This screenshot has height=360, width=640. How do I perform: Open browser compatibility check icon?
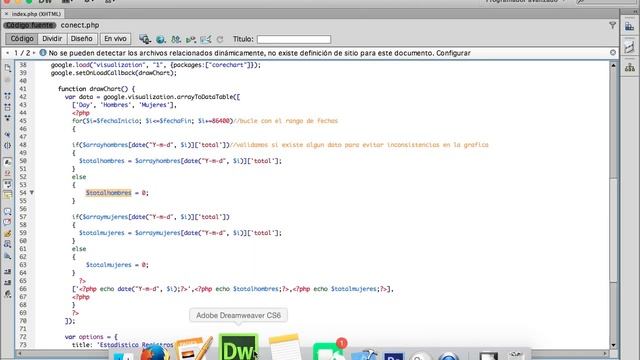206,39
